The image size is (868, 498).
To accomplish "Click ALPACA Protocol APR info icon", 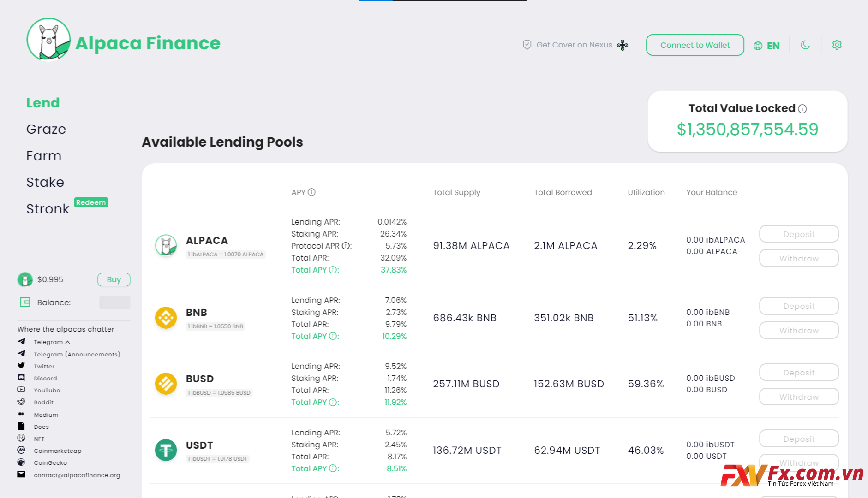I will pyautogui.click(x=346, y=246).
